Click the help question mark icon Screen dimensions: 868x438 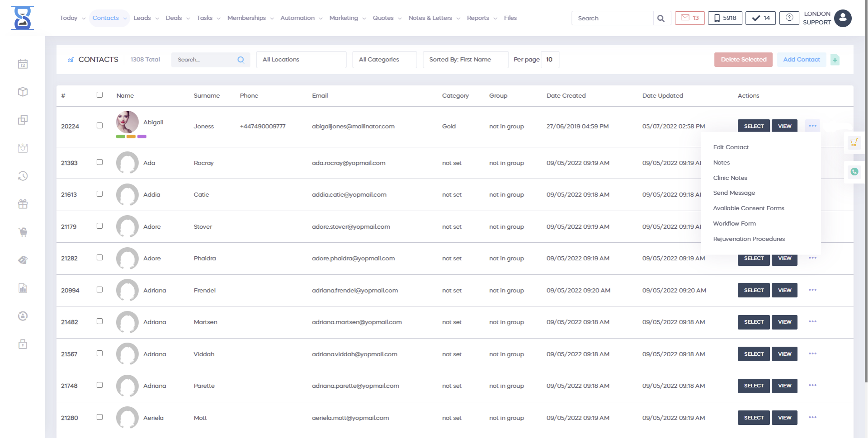[x=789, y=18]
